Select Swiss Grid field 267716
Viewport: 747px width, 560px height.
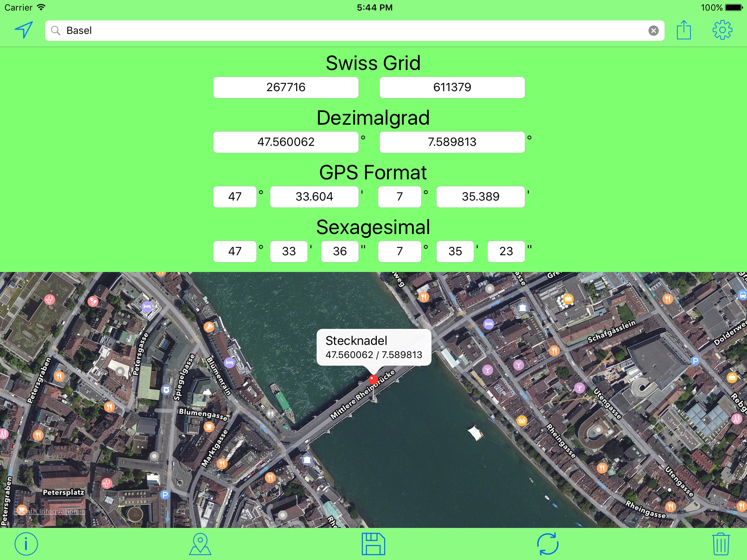coord(286,87)
